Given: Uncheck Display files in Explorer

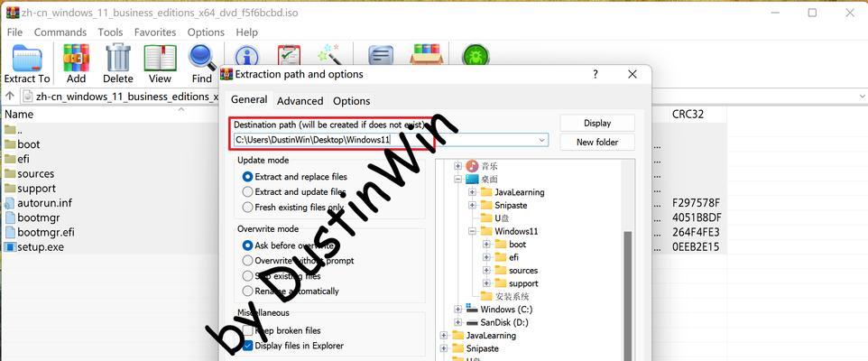Looking at the screenshot, I should click(x=248, y=346).
